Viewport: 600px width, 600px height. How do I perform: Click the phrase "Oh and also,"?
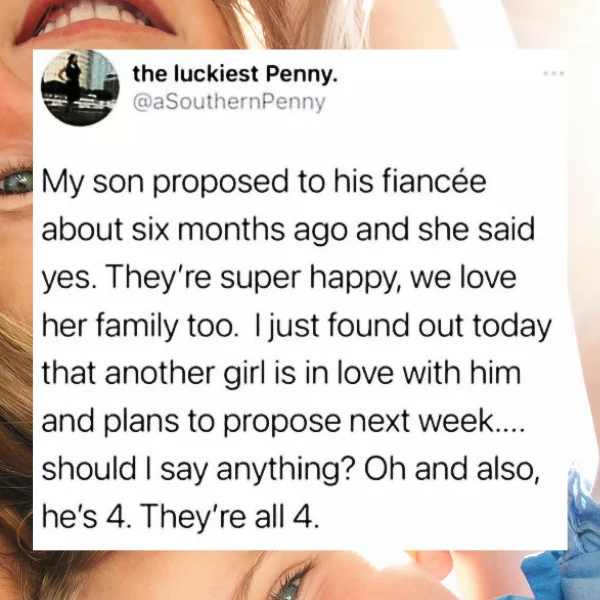pyautogui.click(x=452, y=469)
